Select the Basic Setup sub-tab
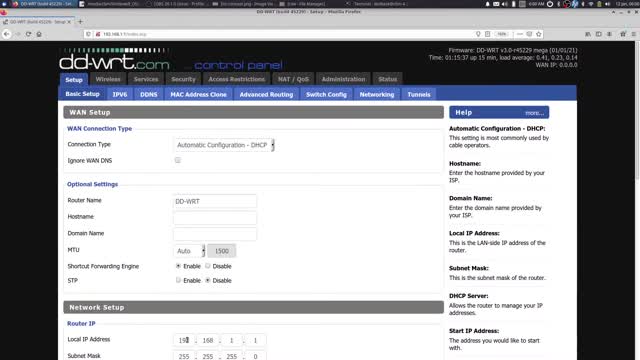 tap(82, 94)
